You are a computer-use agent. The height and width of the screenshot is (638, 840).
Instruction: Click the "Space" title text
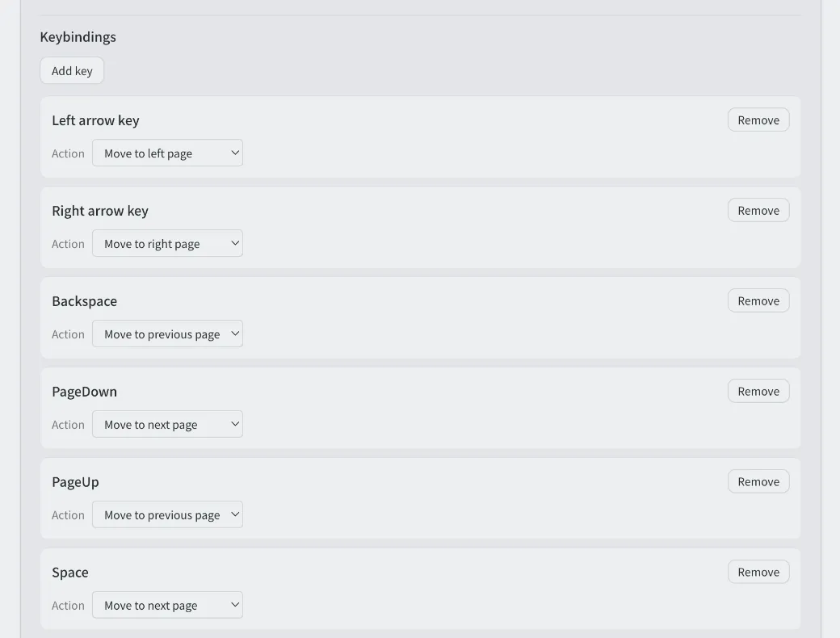tap(70, 573)
